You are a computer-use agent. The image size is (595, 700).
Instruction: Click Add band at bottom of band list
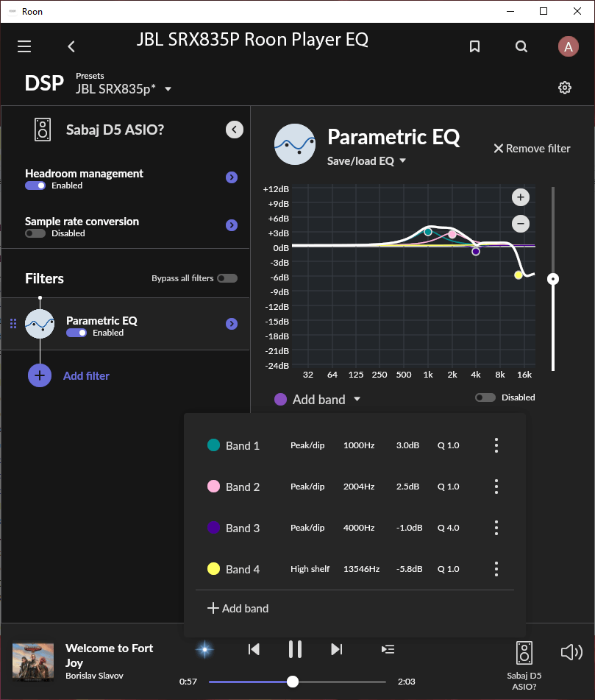click(x=238, y=609)
